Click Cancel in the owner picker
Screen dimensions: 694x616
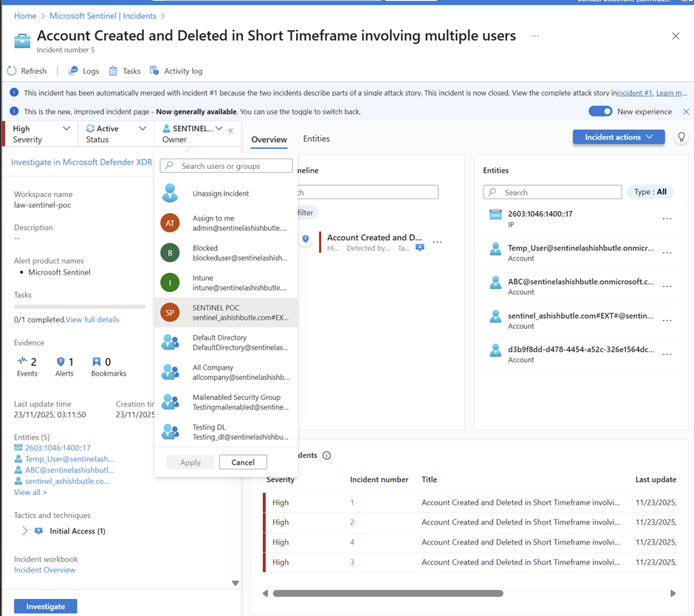coord(243,462)
